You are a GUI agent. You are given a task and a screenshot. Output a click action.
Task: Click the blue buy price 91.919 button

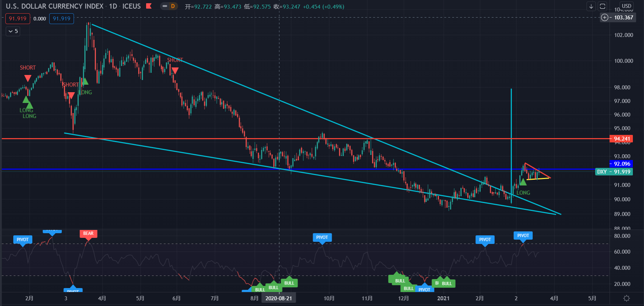point(61,19)
